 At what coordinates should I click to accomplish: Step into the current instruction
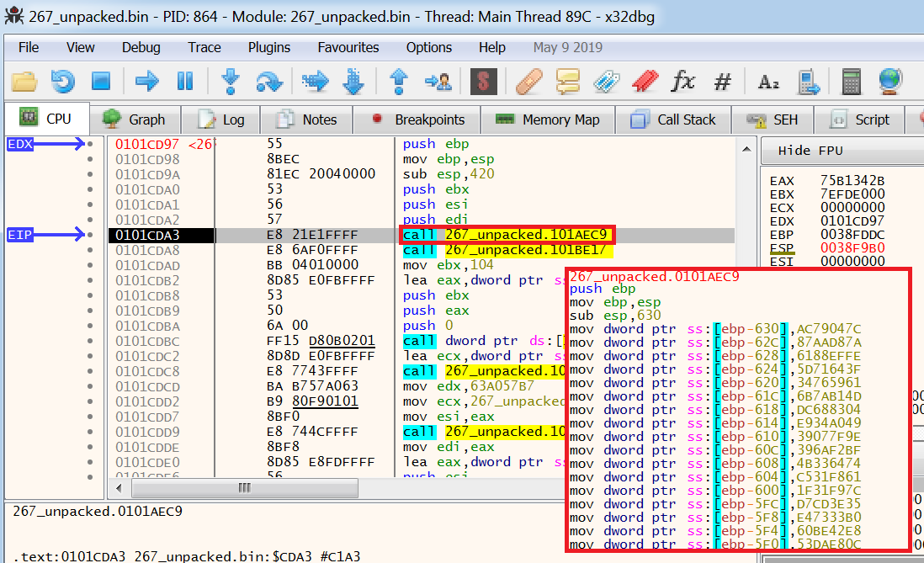231,82
